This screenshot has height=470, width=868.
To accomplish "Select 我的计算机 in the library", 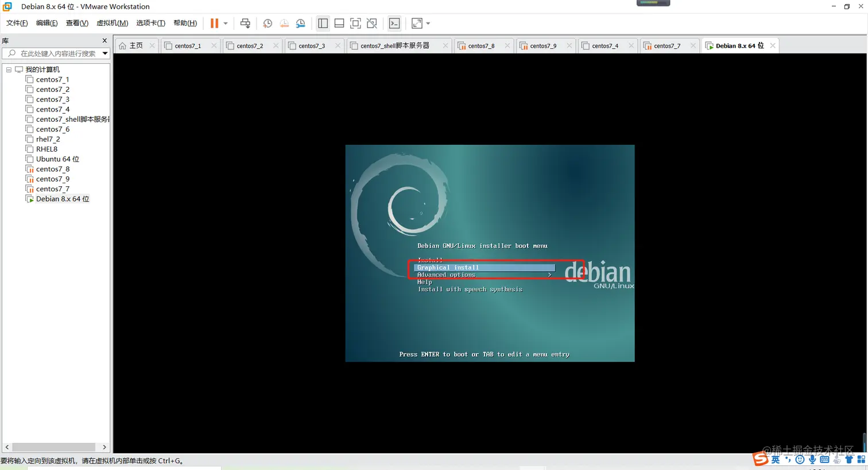I will coord(42,70).
